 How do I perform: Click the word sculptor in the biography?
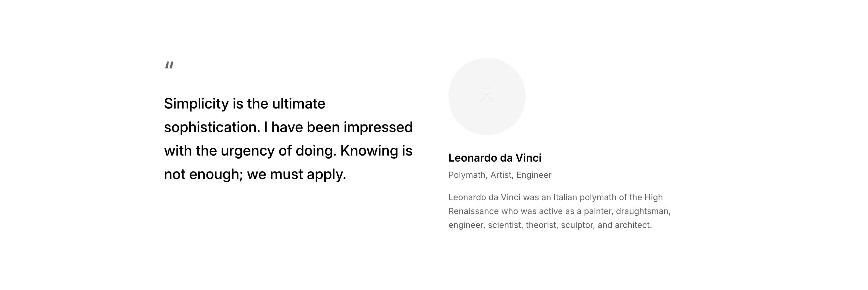(x=577, y=225)
